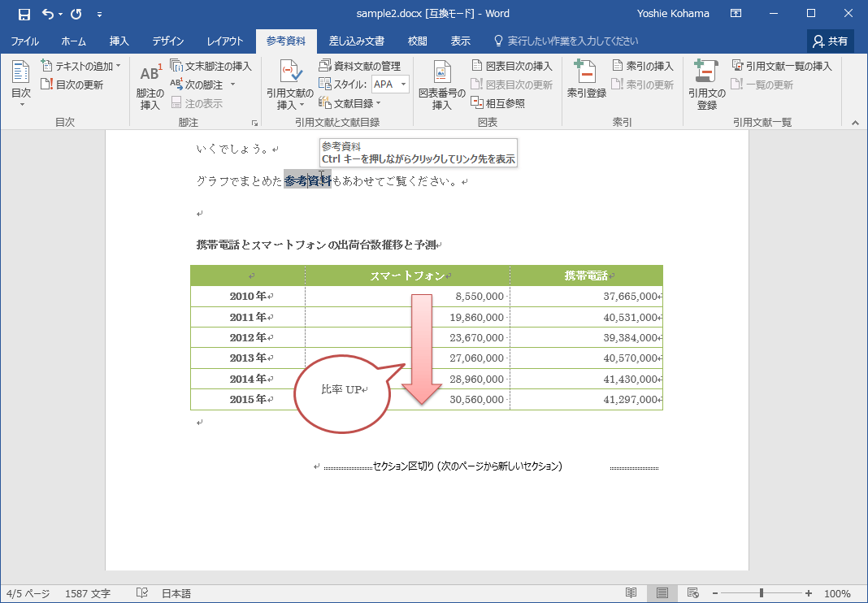Click cell value 40,531,000
868x603 pixels.
(631, 317)
